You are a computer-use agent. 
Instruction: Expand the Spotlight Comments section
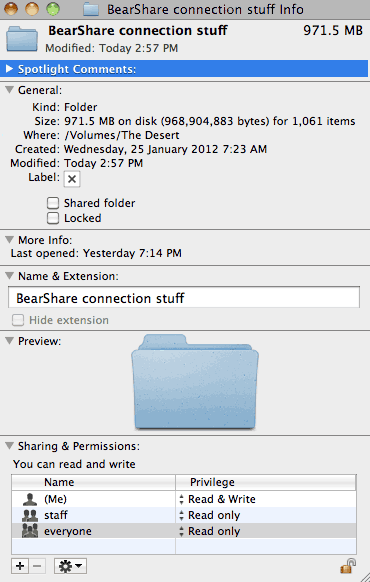click(10, 69)
